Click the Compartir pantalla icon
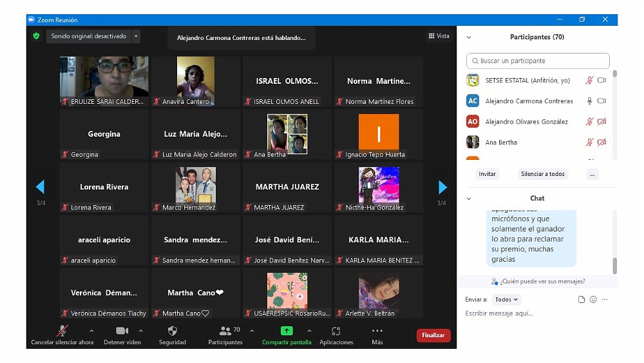Image resolution: width=644 pixels, height=363 pixels. click(287, 331)
